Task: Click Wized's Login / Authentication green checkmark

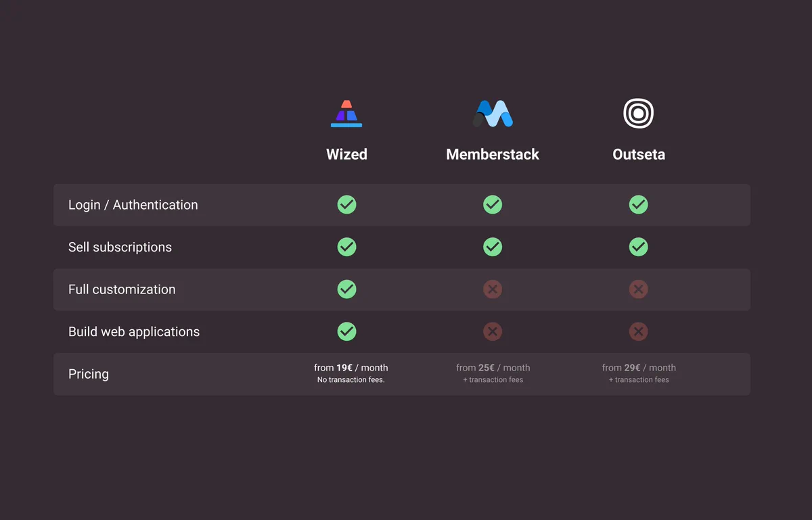Action: pyautogui.click(x=346, y=204)
